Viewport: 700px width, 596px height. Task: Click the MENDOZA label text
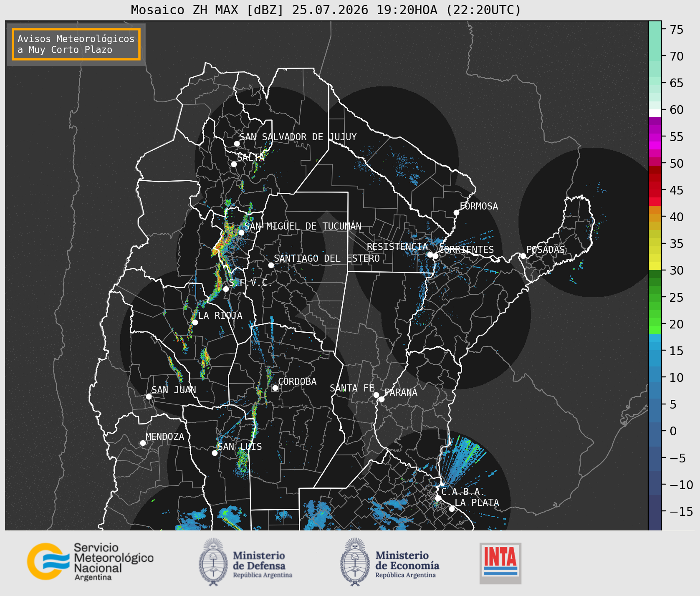click(165, 437)
